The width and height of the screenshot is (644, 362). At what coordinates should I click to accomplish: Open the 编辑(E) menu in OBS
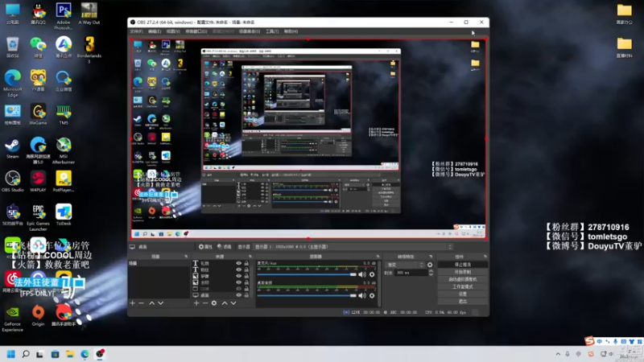[x=155, y=31]
